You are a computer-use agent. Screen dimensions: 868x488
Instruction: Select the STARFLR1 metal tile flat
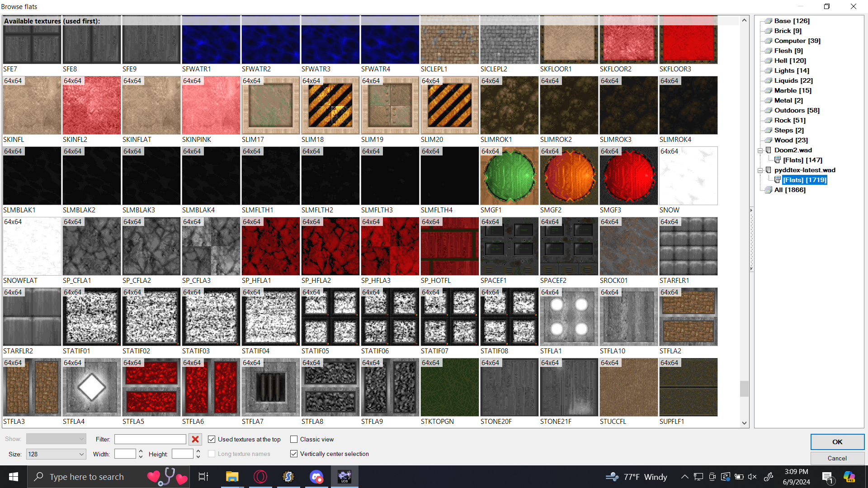(688, 246)
